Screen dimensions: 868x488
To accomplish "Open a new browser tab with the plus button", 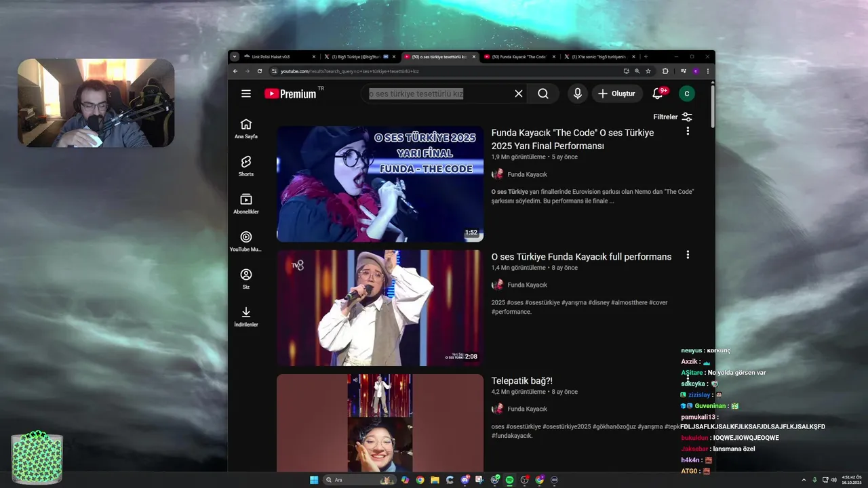I will pos(646,57).
